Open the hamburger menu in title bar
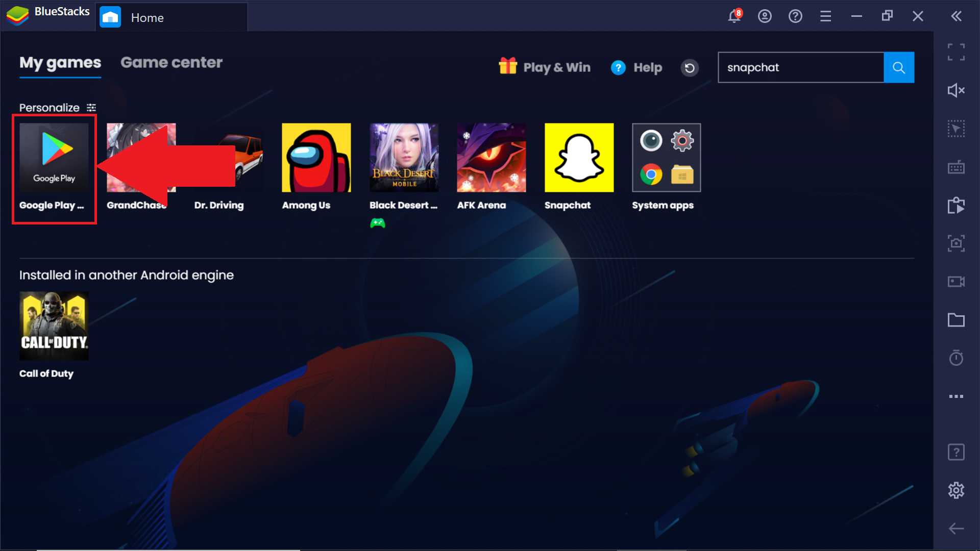Screen dimensions: 980x551 tap(826, 16)
